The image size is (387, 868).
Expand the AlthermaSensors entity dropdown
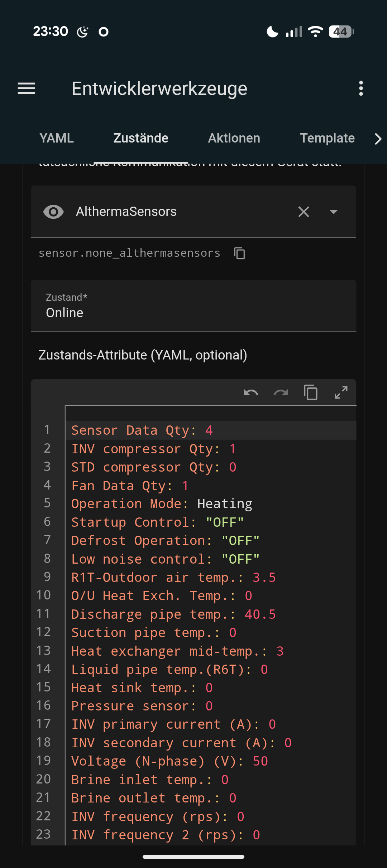(x=334, y=212)
